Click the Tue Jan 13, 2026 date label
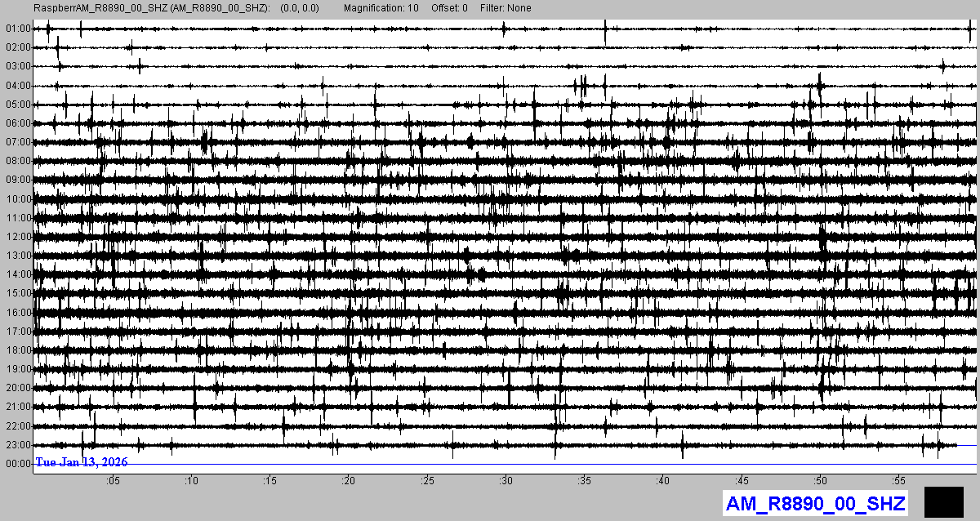The width and height of the screenshot is (980, 521). pos(82,462)
